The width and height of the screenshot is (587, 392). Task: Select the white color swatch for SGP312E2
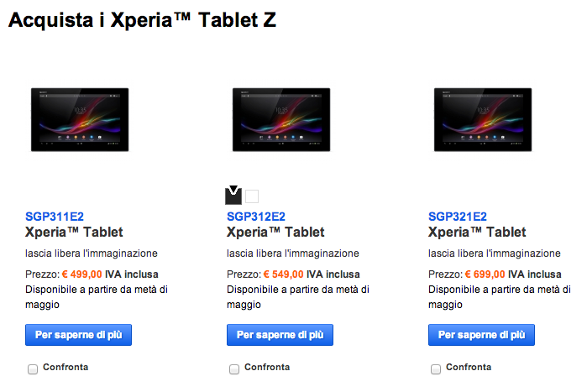[x=252, y=196]
